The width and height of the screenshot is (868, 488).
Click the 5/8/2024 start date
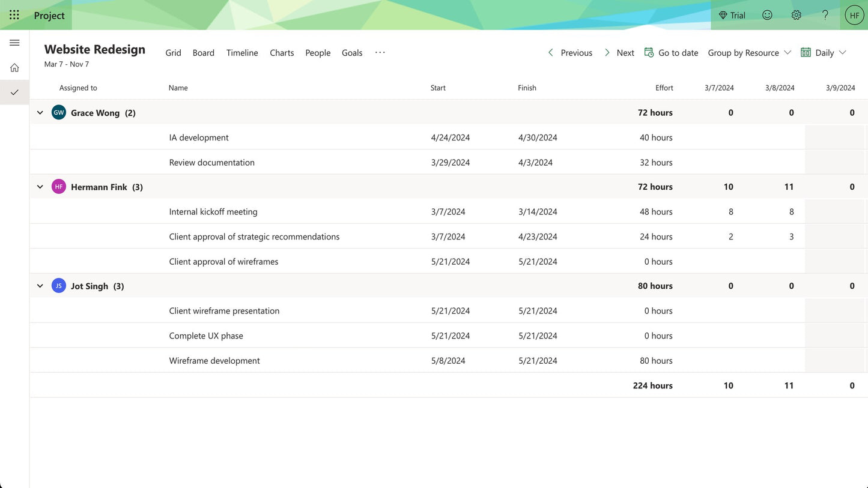pyautogui.click(x=448, y=361)
